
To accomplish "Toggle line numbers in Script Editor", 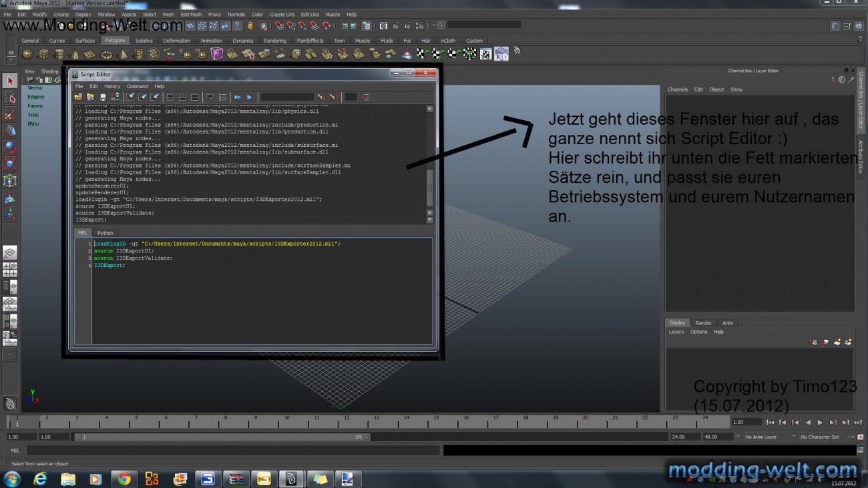I will pyautogui.click(x=222, y=97).
